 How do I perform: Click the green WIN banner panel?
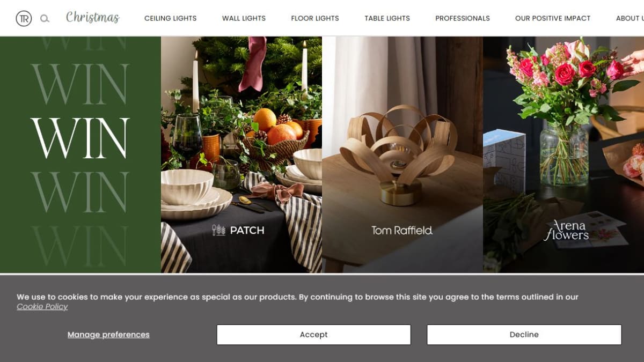[80, 154]
